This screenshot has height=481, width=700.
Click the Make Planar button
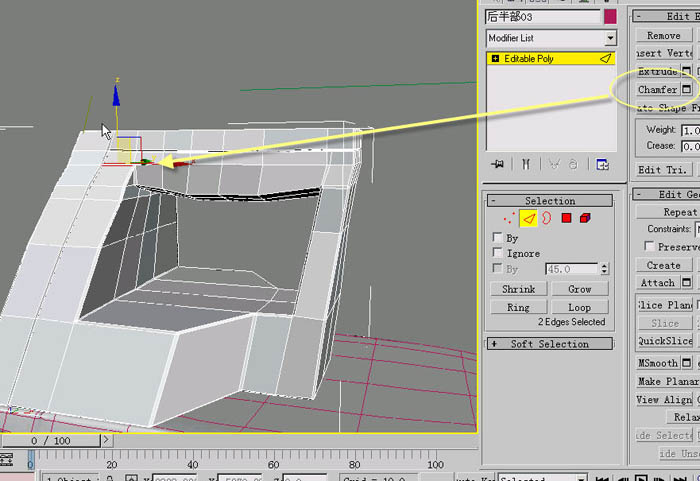(668, 381)
